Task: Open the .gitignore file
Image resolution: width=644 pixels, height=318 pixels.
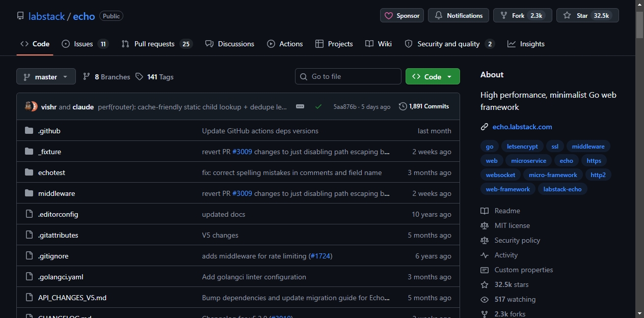Action: tap(53, 256)
